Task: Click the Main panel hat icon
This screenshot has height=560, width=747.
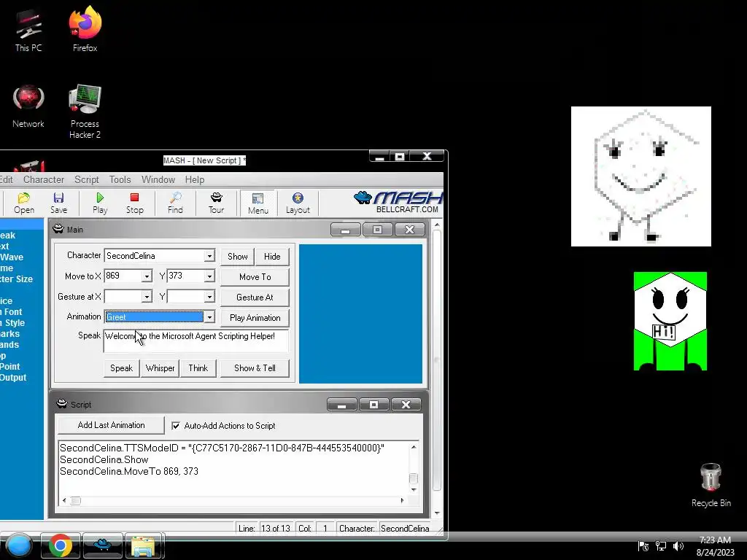Action: click(58, 229)
